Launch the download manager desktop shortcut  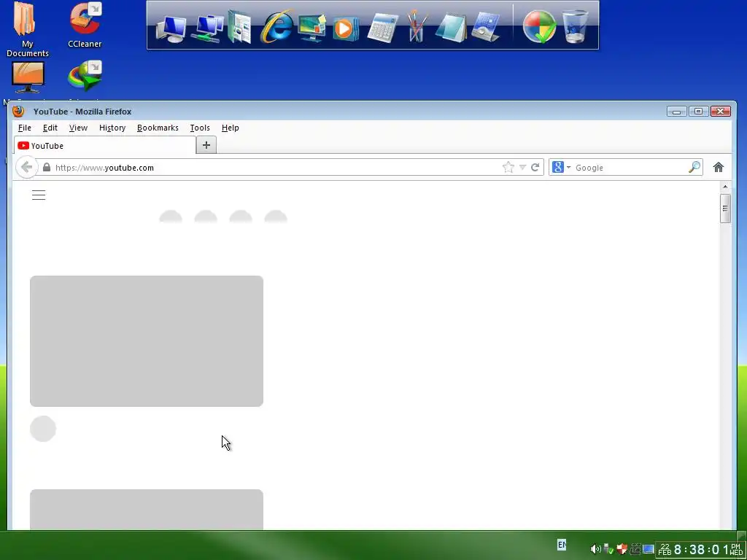click(x=85, y=76)
